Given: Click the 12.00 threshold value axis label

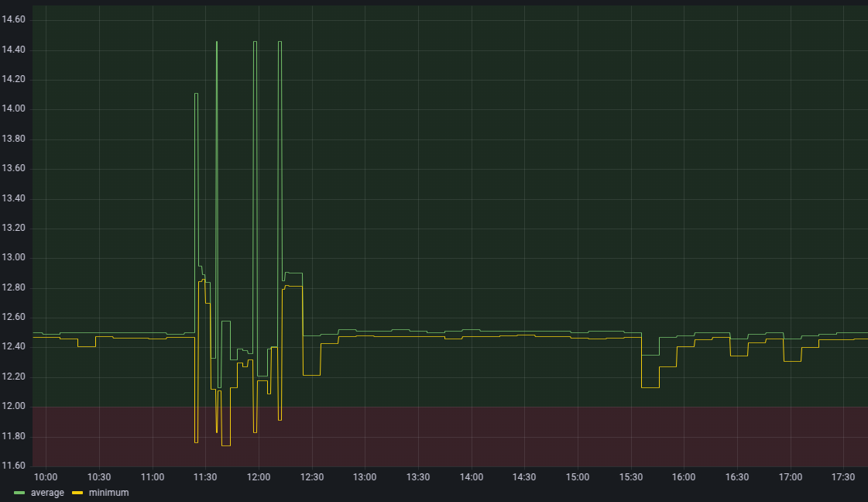Looking at the screenshot, I should [x=14, y=407].
